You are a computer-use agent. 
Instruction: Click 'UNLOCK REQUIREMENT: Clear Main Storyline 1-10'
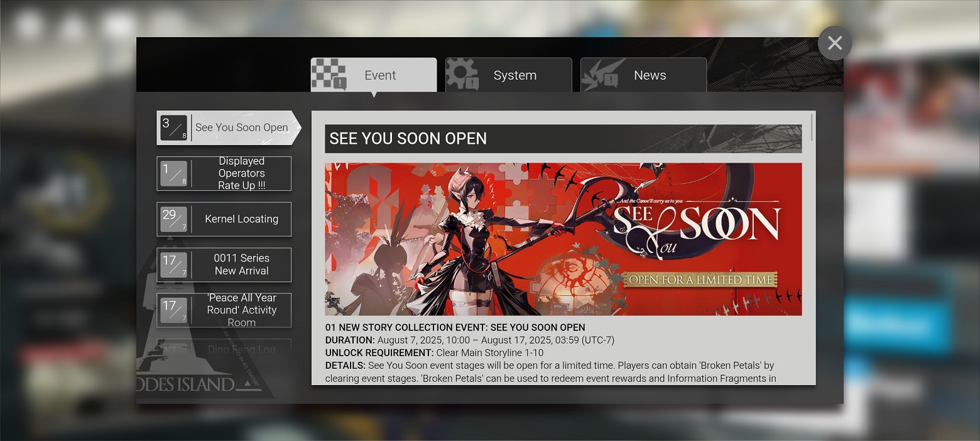[435, 352]
